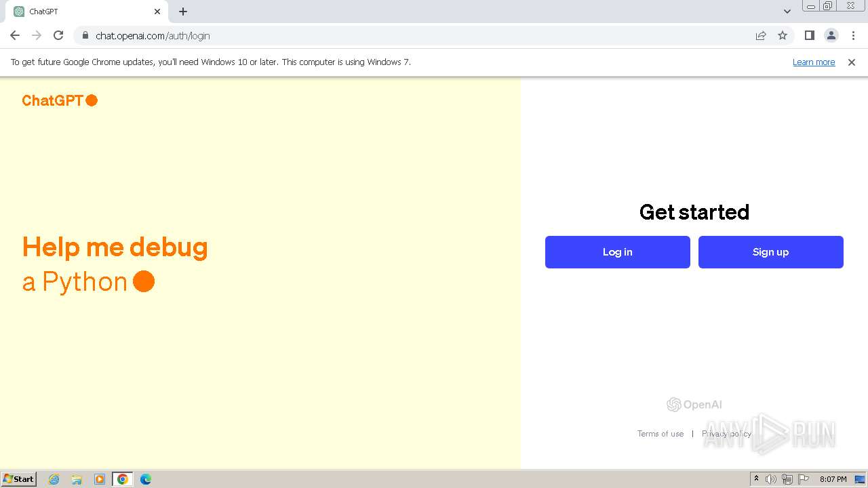Open the Learn more link

click(x=814, y=62)
